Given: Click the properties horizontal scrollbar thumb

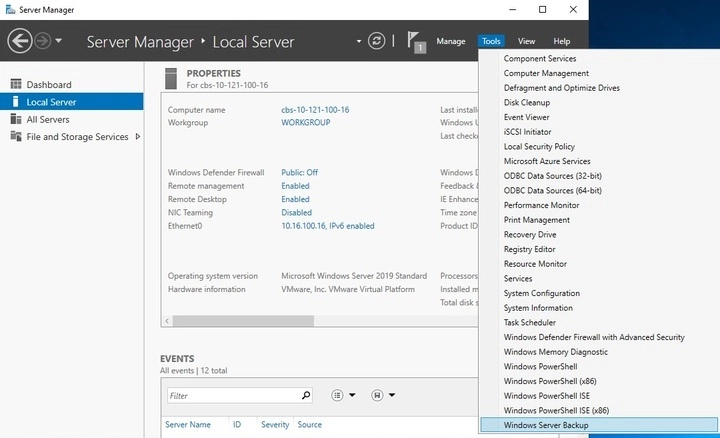Looking at the screenshot, I should 243,321.
